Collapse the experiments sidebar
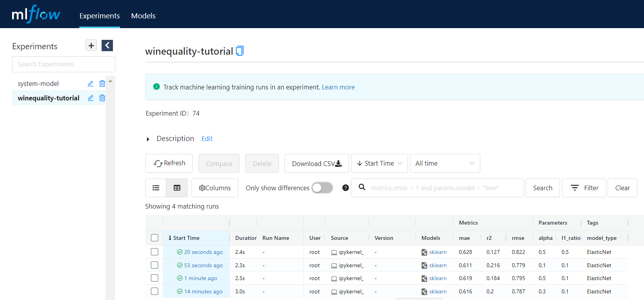This screenshot has height=300, width=644. tap(107, 45)
